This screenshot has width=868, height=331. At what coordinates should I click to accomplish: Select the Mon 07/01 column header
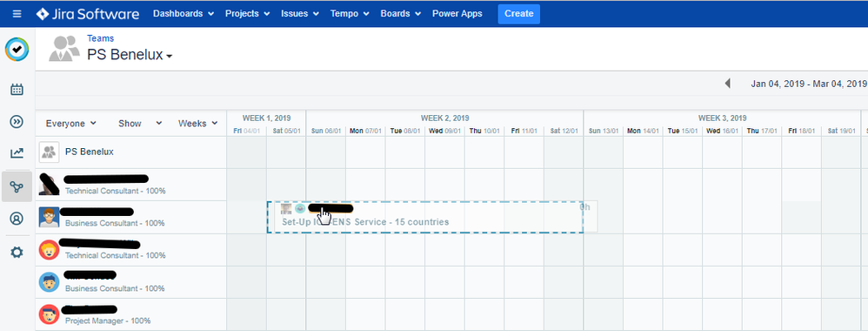[365, 132]
